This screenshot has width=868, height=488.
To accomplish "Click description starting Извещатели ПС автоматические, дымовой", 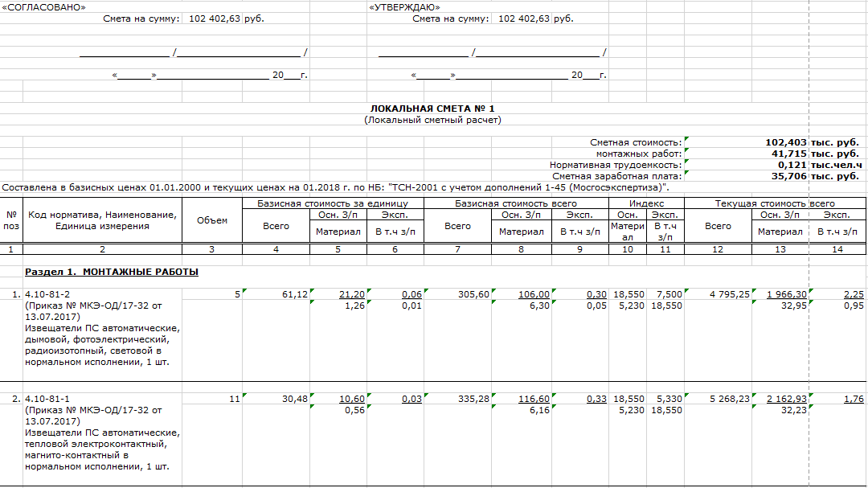I will pyautogui.click(x=102, y=345).
